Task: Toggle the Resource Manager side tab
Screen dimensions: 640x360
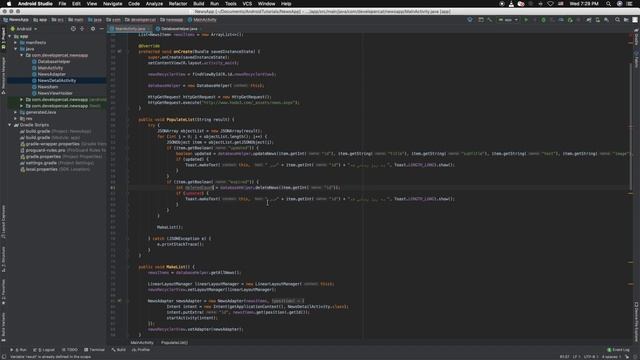Action: tap(4, 75)
